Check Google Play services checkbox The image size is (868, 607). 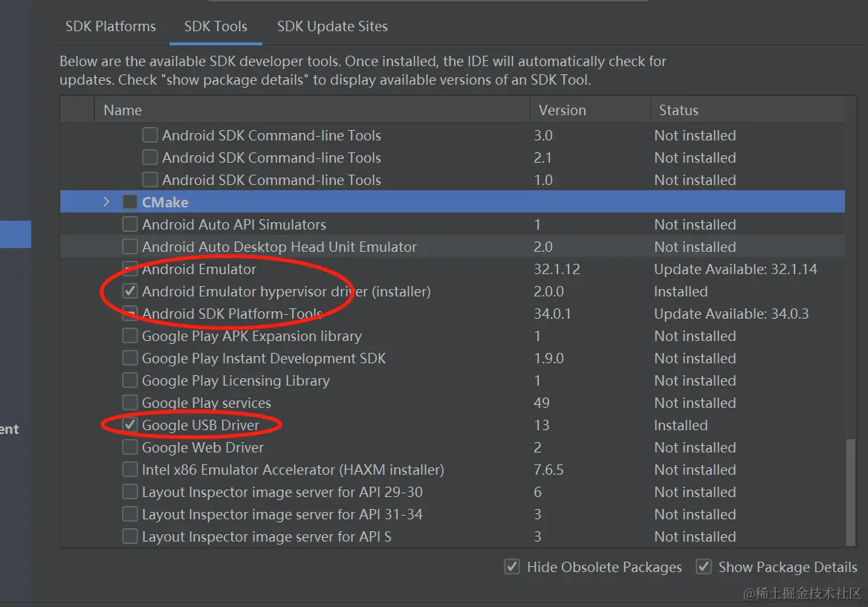coord(130,402)
